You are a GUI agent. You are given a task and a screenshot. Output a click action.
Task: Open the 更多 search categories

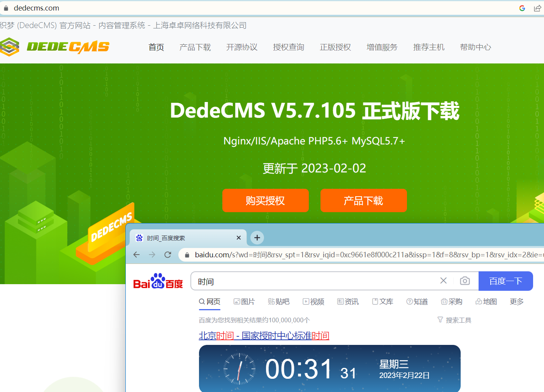[x=517, y=302]
